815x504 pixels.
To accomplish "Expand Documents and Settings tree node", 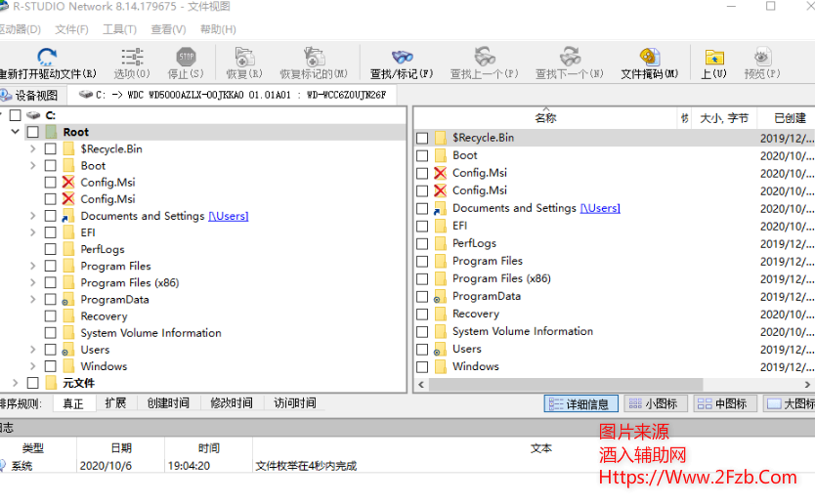I will click(x=33, y=216).
